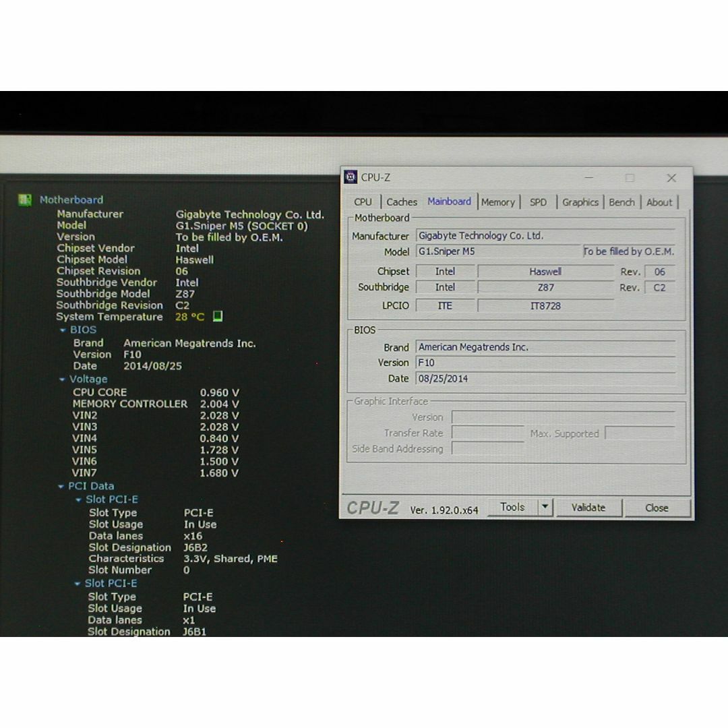Click Speccy model value G1.Sniper M5 (SOCKET 0)
The height and width of the screenshot is (728, 728).
(241, 226)
